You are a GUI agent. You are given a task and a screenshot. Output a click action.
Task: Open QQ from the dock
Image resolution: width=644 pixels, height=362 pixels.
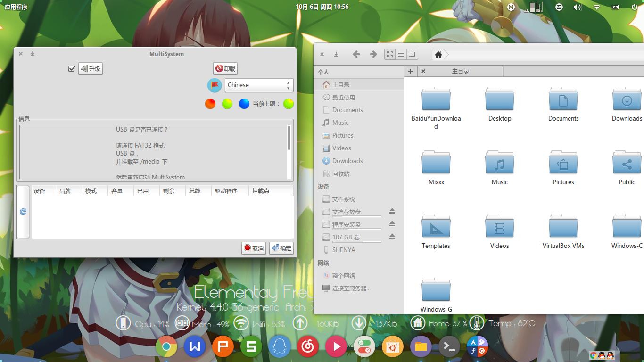(x=279, y=346)
